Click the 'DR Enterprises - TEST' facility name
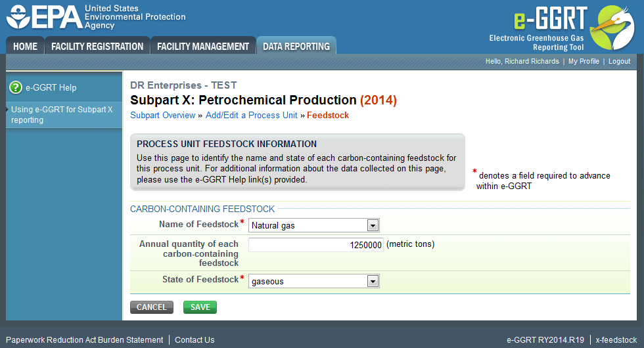This screenshot has width=644, height=348. [x=183, y=85]
